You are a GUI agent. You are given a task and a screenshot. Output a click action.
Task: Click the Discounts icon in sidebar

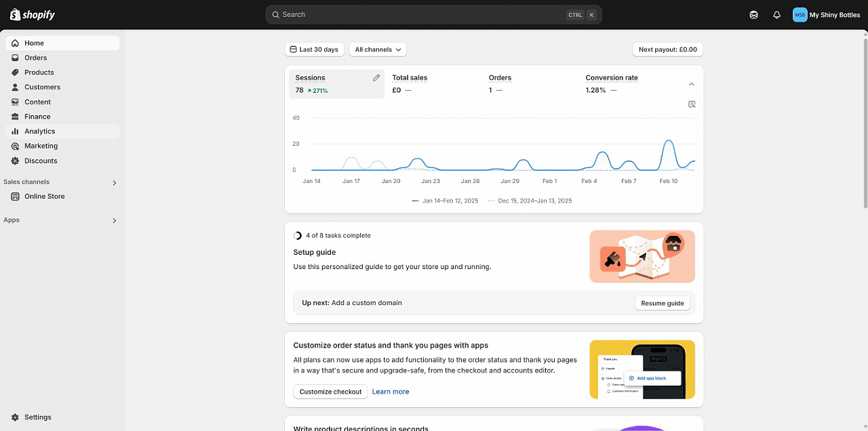tap(16, 161)
